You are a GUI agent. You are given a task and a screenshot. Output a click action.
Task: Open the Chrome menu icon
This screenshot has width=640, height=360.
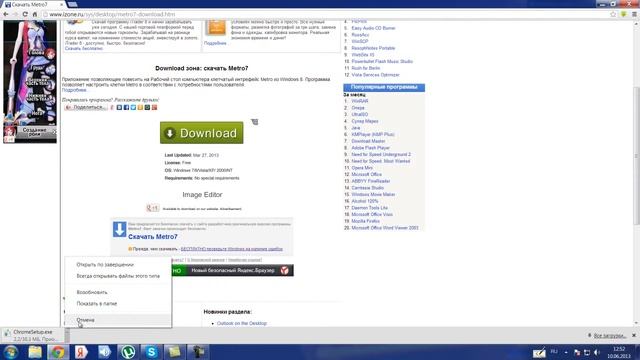(x=634, y=14)
